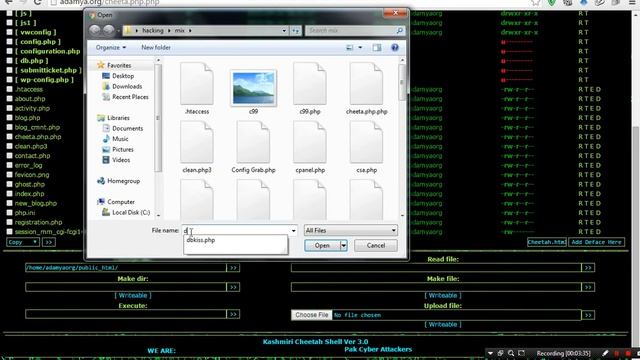Open Documents library
The height and width of the screenshot is (360, 640).
click(127, 129)
